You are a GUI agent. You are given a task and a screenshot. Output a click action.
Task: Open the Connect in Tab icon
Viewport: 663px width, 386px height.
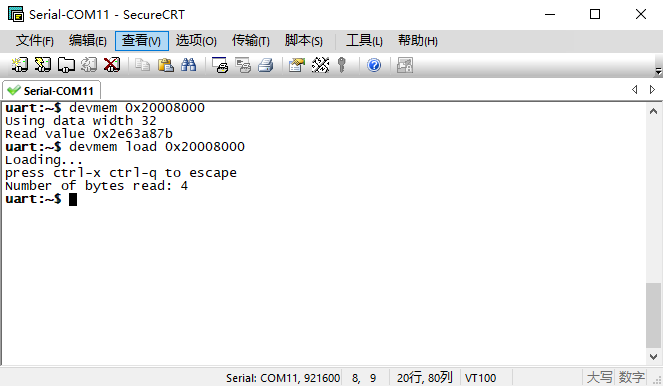click(66, 65)
